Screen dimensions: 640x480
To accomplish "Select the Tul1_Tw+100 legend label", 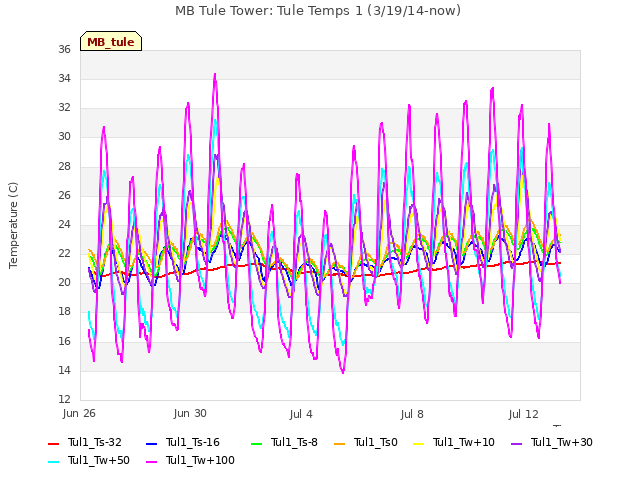I will click(x=200, y=460).
